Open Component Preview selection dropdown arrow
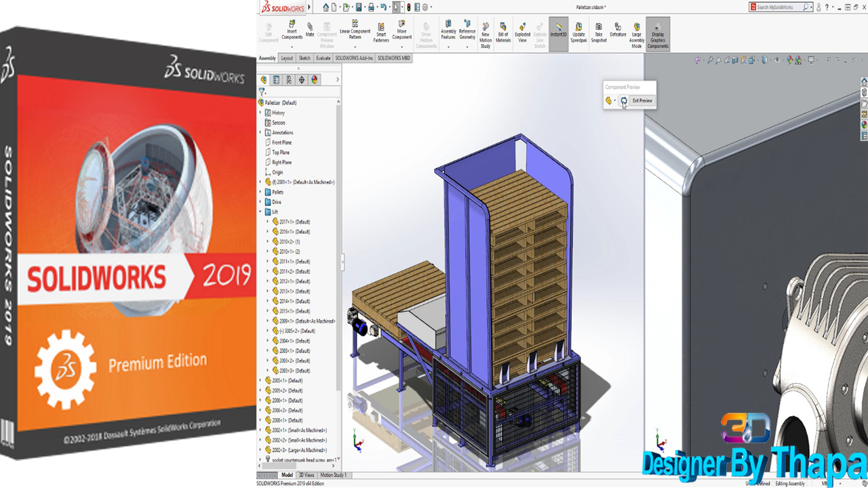 point(614,101)
